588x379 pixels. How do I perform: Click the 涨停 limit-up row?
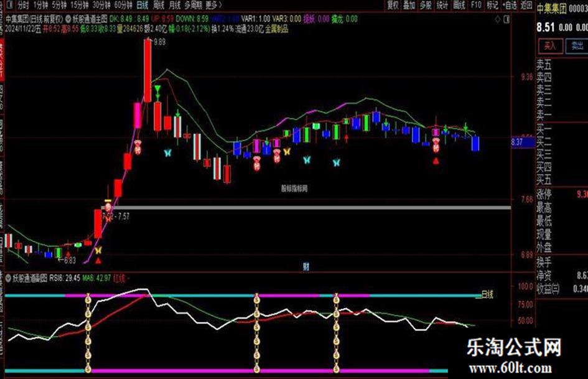[x=562, y=194]
